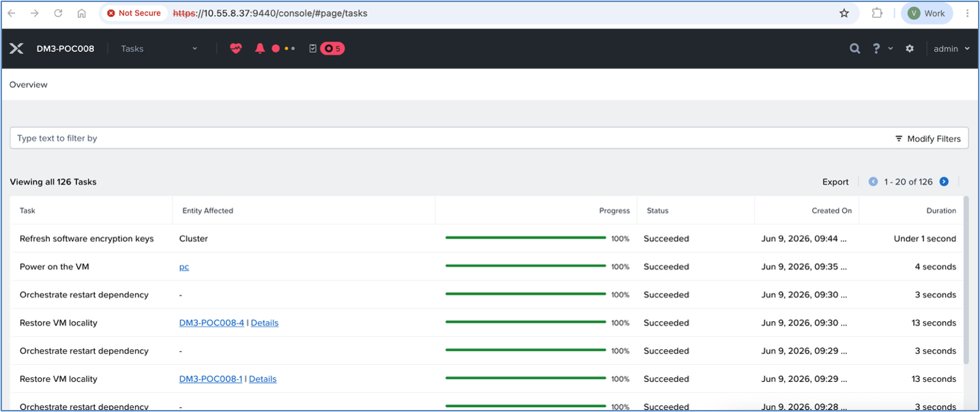This screenshot has height=412, width=980.
Task: Click progress bar of Restore VM locality DM3-POC008-4
Action: tap(525, 322)
